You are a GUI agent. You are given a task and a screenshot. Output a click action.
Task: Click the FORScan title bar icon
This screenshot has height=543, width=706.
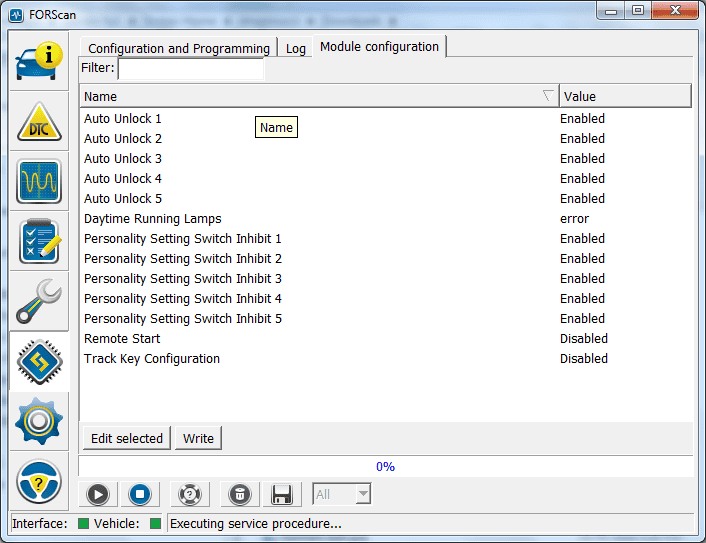(x=16, y=15)
